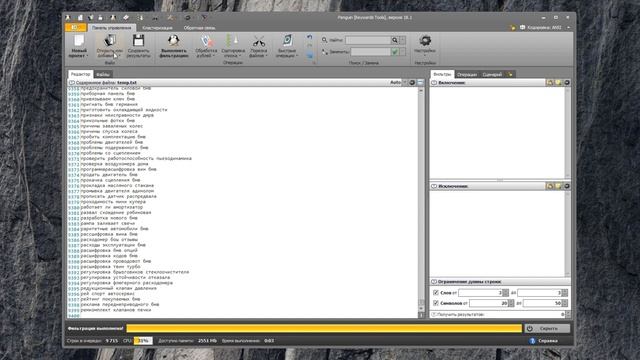Click line 9380 'работает ли амортизатор'
Viewport: 640px width, 360px height.
pos(112,207)
